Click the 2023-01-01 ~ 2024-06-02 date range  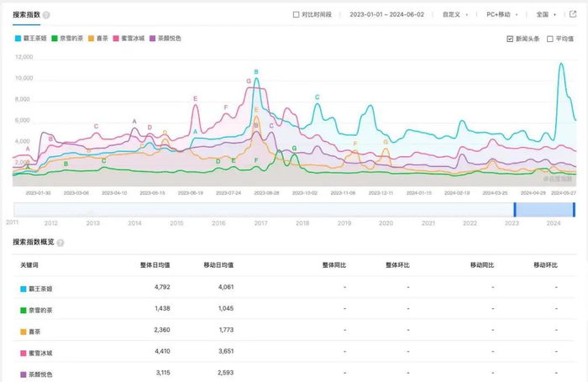tap(386, 14)
